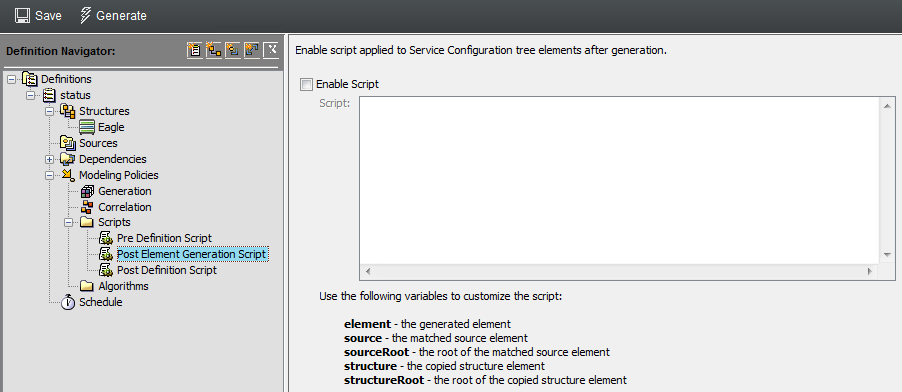The image size is (902, 392).
Task: Click the Structures node icon
Action: pyautogui.click(x=68, y=111)
